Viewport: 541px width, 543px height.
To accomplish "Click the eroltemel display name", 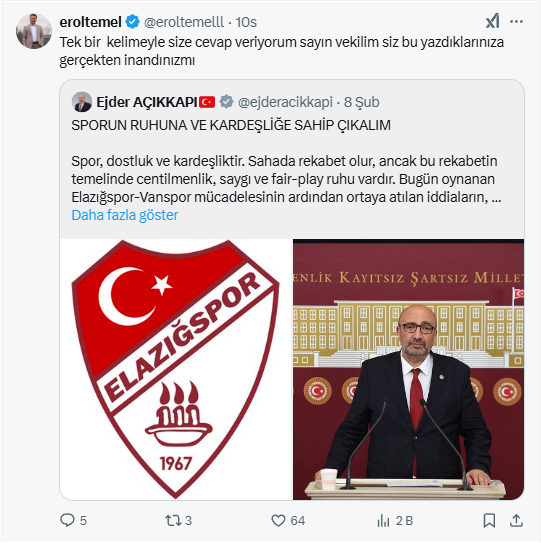I will tap(90, 22).
